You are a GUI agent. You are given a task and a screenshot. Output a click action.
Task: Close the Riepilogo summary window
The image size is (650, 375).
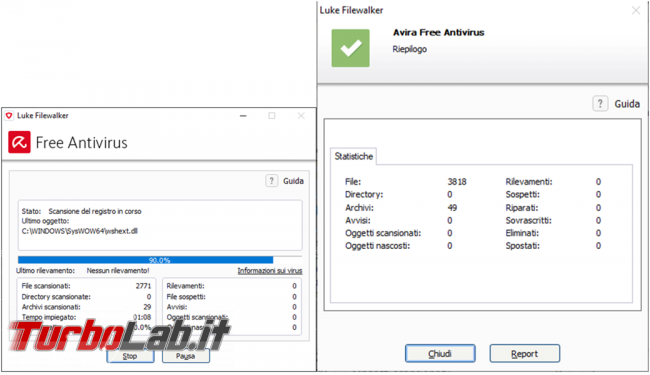(636, 10)
